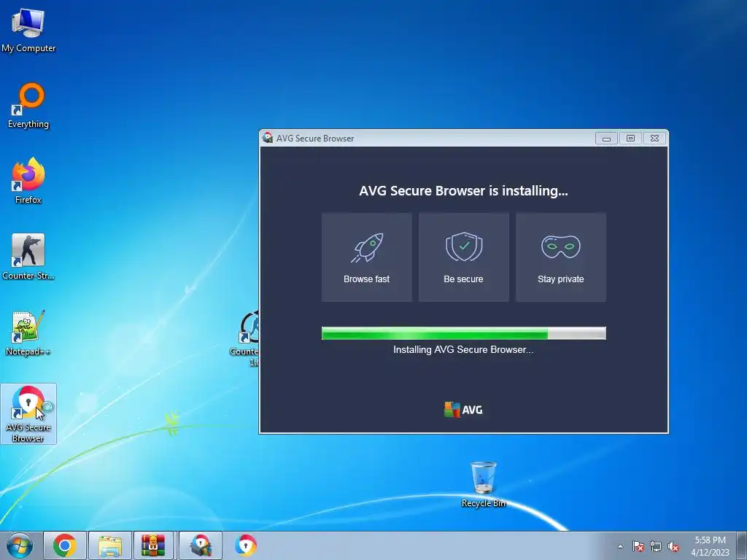Click the green installation progress bar
This screenshot has height=560, width=747.
tap(463, 333)
